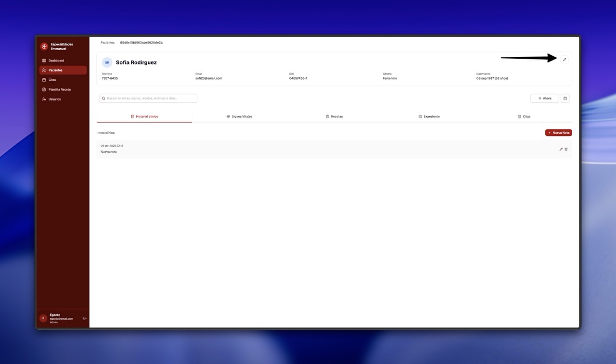The height and width of the screenshot is (364, 616).
Task: Focus the notes search input field
Action: (149, 99)
